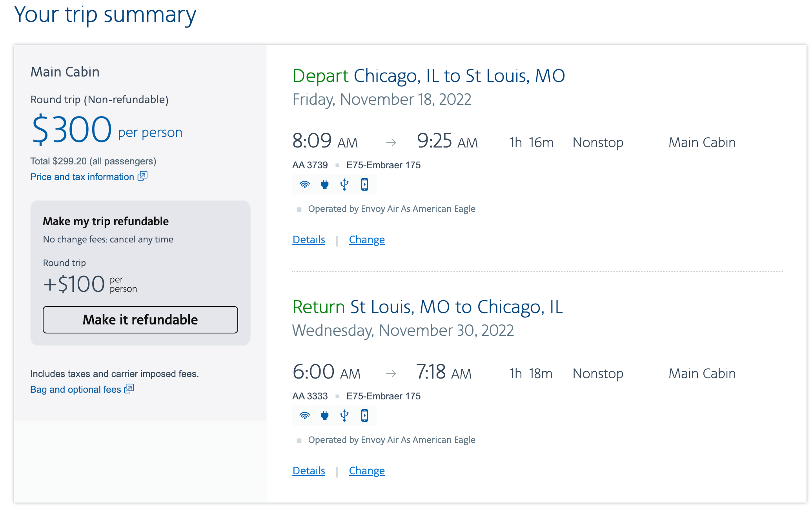Change the return St Louis flight

point(366,470)
